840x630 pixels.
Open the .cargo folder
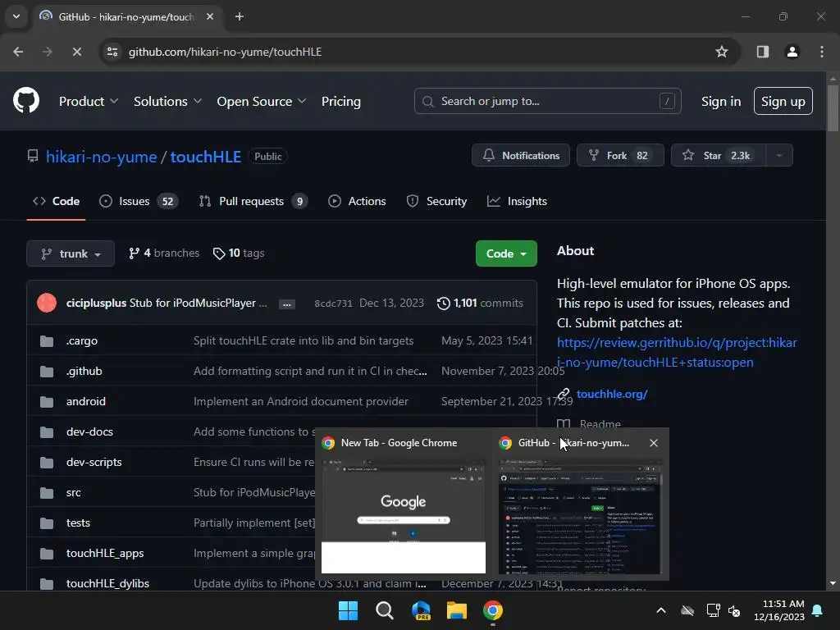82,340
